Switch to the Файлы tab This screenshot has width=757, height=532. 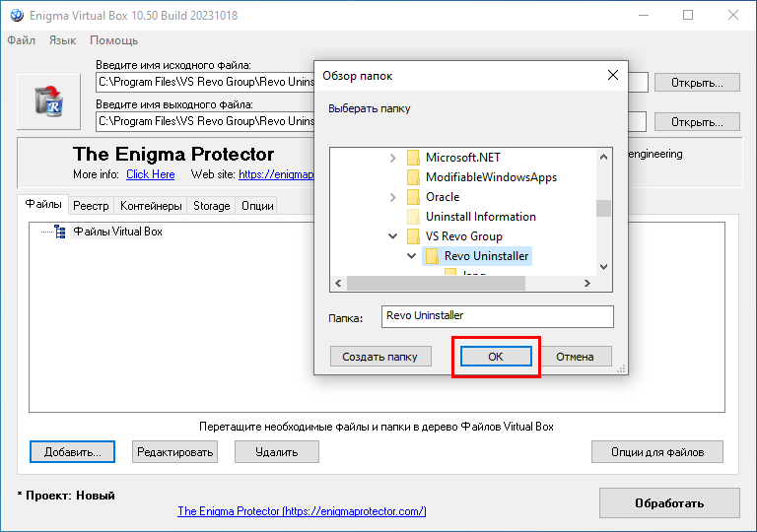[x=43, y=204]
